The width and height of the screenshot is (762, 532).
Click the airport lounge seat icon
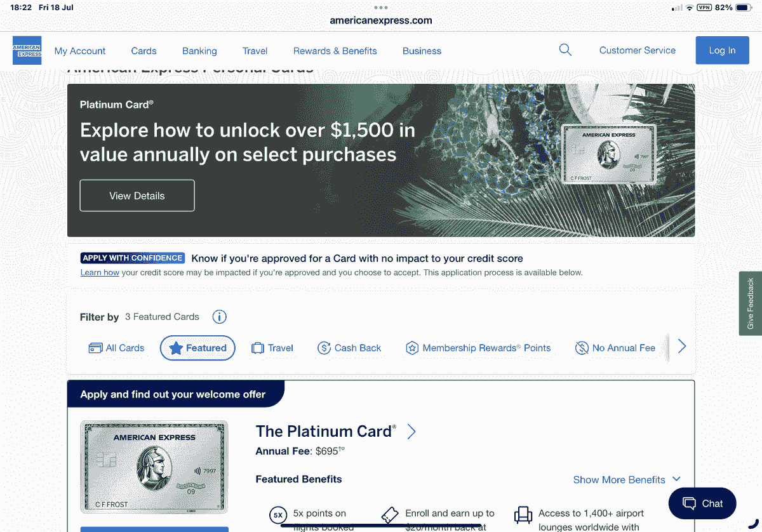coord(523,514)
